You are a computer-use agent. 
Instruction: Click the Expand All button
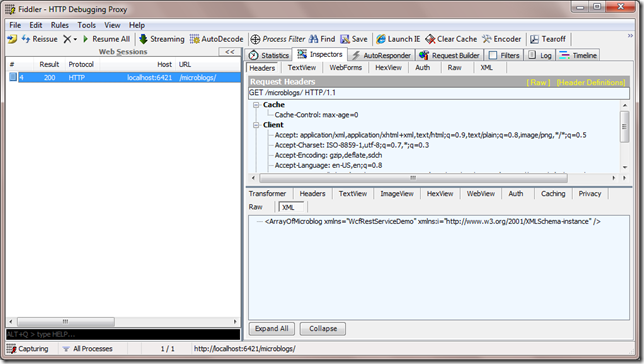point(271,329)
